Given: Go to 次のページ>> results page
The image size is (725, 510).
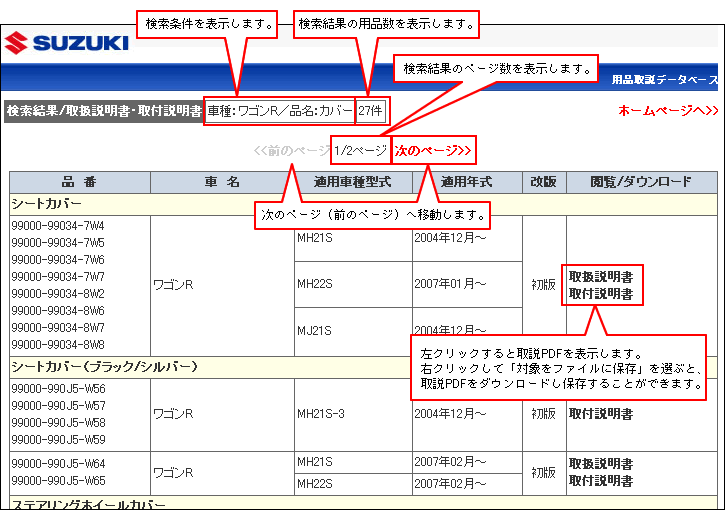Looking at the screenshot, I should tap(432, 151).
